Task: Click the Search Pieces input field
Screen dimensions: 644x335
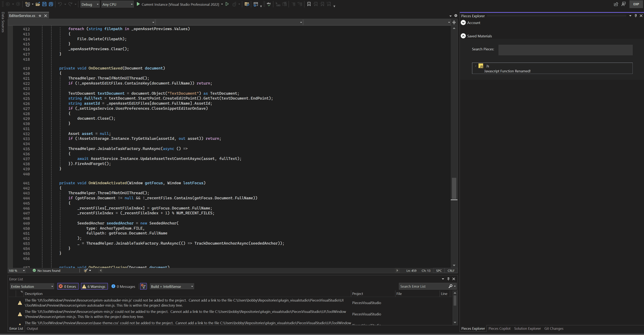Action: (x=565, y=50)
